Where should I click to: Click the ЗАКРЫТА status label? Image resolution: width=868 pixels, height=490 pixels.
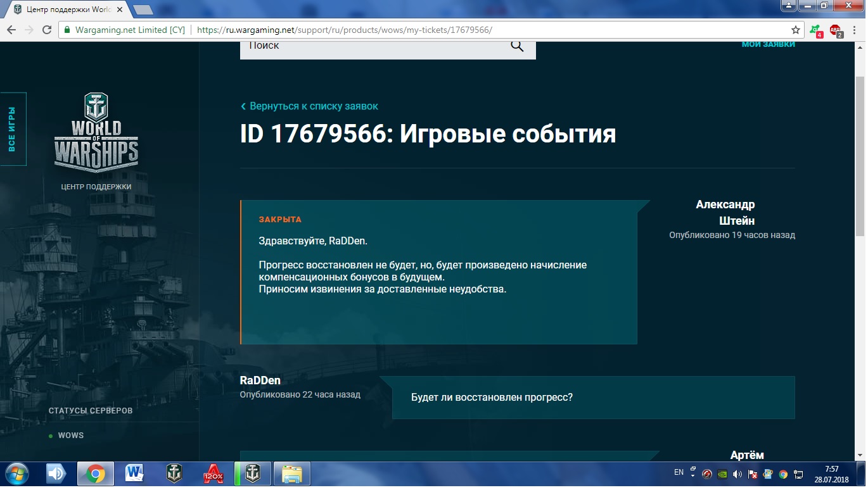(x=280, y=220)
